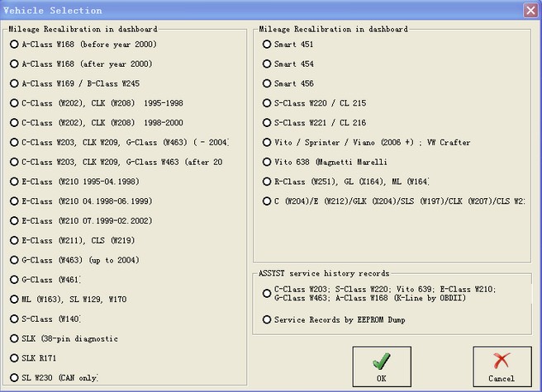The height and width of the screenshot is (392, 542).
Task: Click the Cancel button
Action: click(x=502, y=366)
